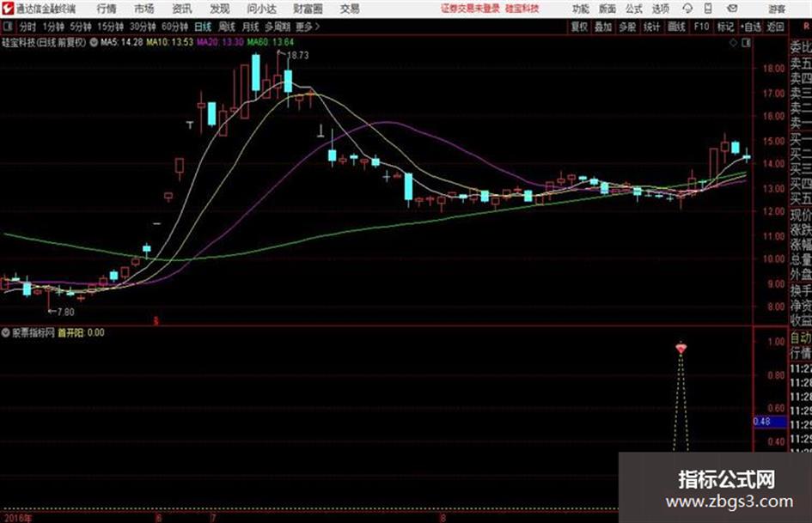Click the 18.73 high price label
Viewport: 812px width, 523px height.
297,55
